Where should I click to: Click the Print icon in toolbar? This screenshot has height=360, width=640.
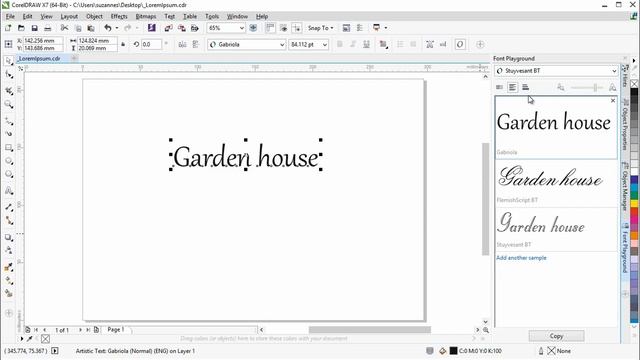pyautogui.click(x=48, y=28)
